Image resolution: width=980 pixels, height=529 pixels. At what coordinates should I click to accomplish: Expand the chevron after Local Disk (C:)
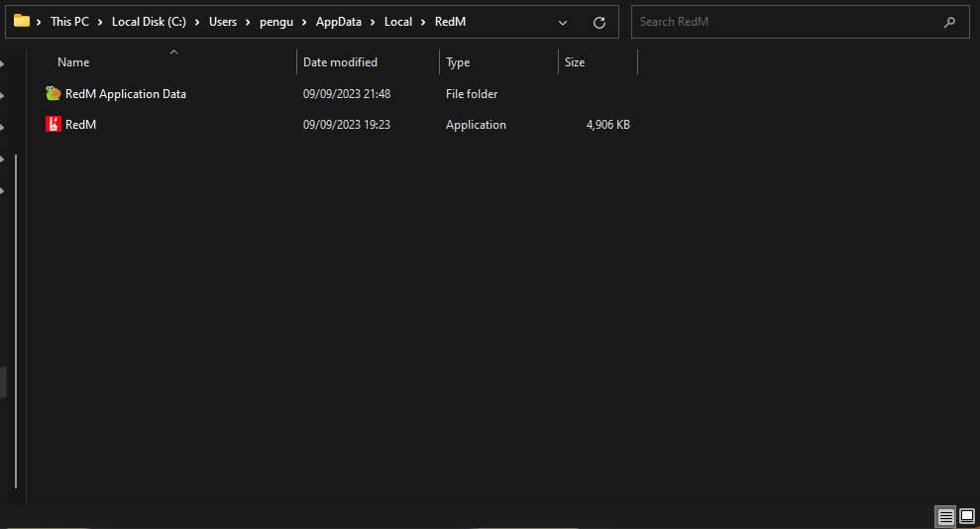coord(197,23)
